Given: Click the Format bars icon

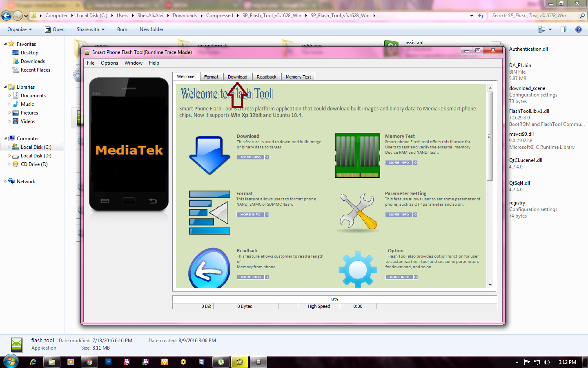Looking at the screenshot, I should click(209, 213).
